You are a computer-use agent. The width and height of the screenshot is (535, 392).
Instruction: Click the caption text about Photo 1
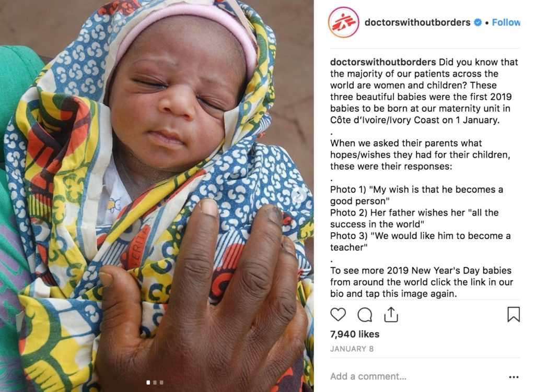coord(416,195)
